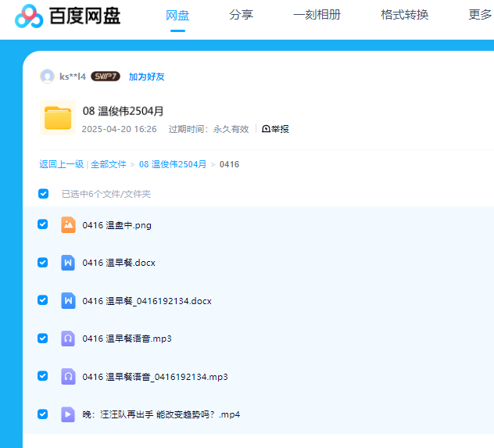494x448 pixels.
Task: Click the Word icon for 温早餐_0416192134.docx
Action: [68, 301]
